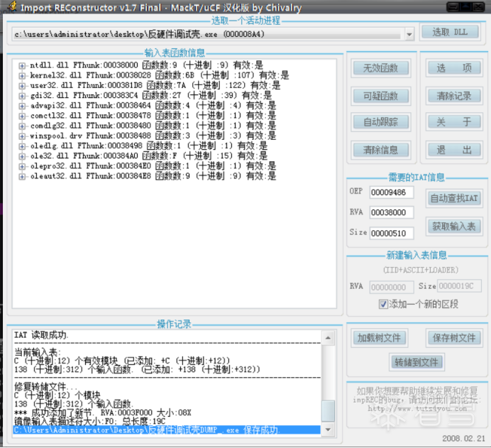Select the winspool.drv FThunk:00038488 row

(153, 136)
